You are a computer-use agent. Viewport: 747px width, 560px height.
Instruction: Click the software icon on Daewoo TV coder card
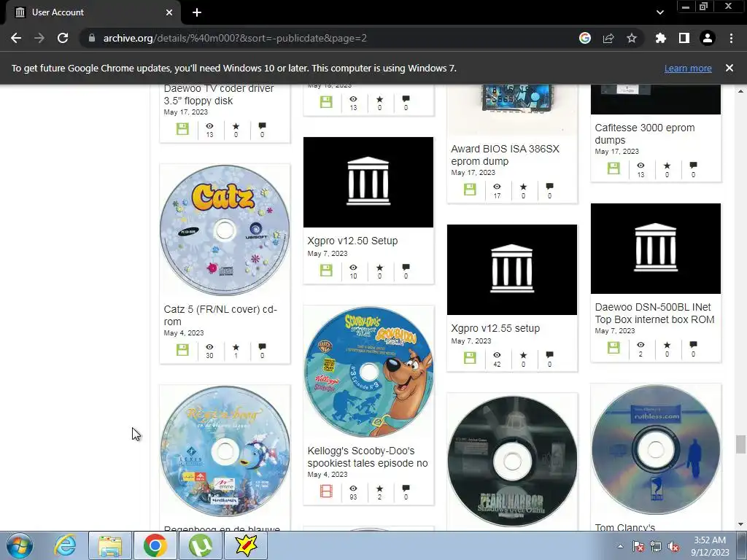(x=182, y=129)
